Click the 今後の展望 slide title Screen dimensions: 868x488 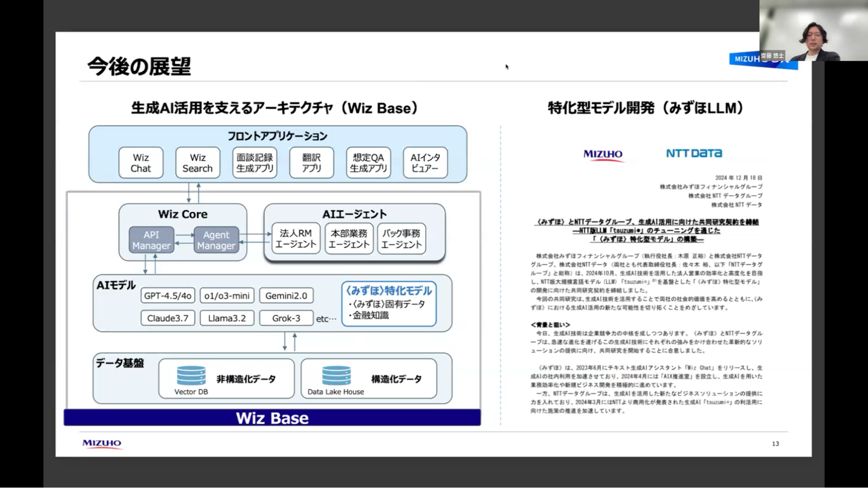pyautogui.click(x=139, y=67)
